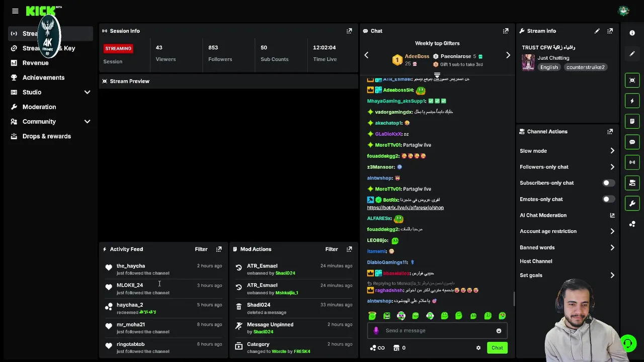Viewport: 644px width, 362px height.
Task: Select the_haycha follow entry
Action: pyautogui.click(x=164, y=269)
